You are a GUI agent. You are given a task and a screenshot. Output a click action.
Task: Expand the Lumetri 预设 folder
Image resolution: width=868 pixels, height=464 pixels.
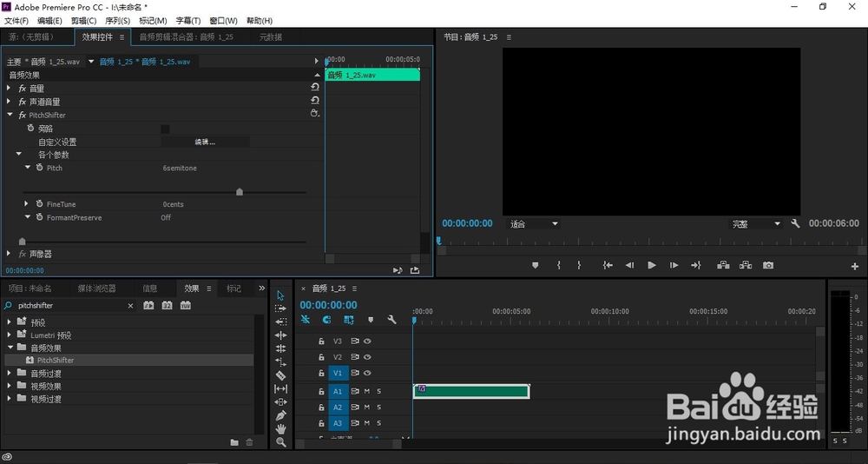pos(9,335)
